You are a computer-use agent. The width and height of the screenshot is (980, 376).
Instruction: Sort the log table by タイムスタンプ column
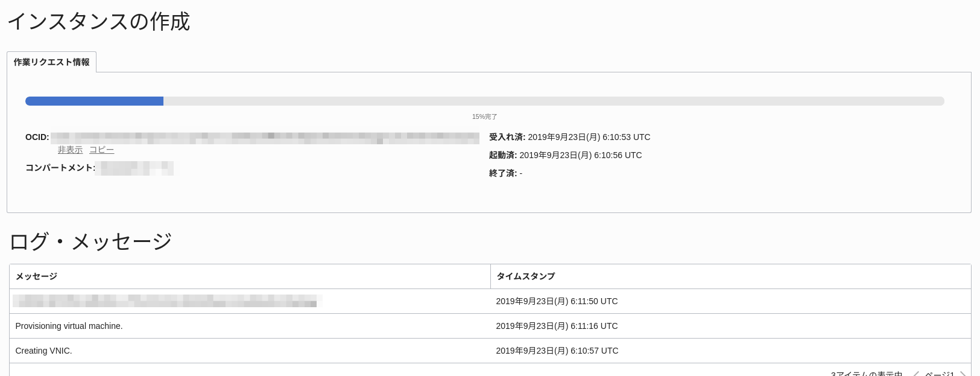tap(525, 276)
